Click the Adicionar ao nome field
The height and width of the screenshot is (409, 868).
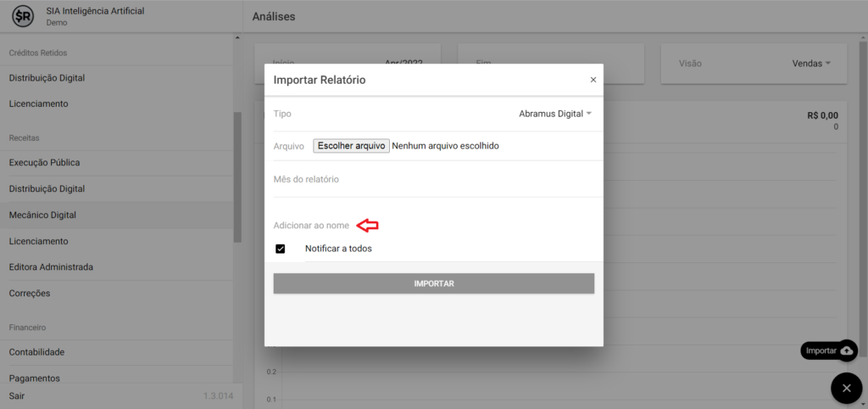point(312,226)
